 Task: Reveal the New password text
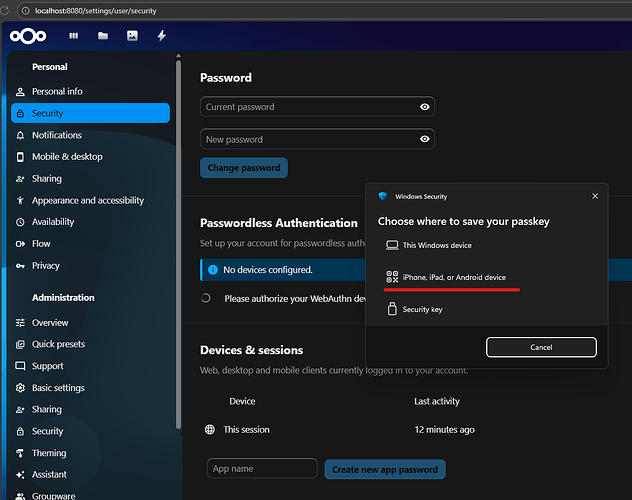click(425, 140)
